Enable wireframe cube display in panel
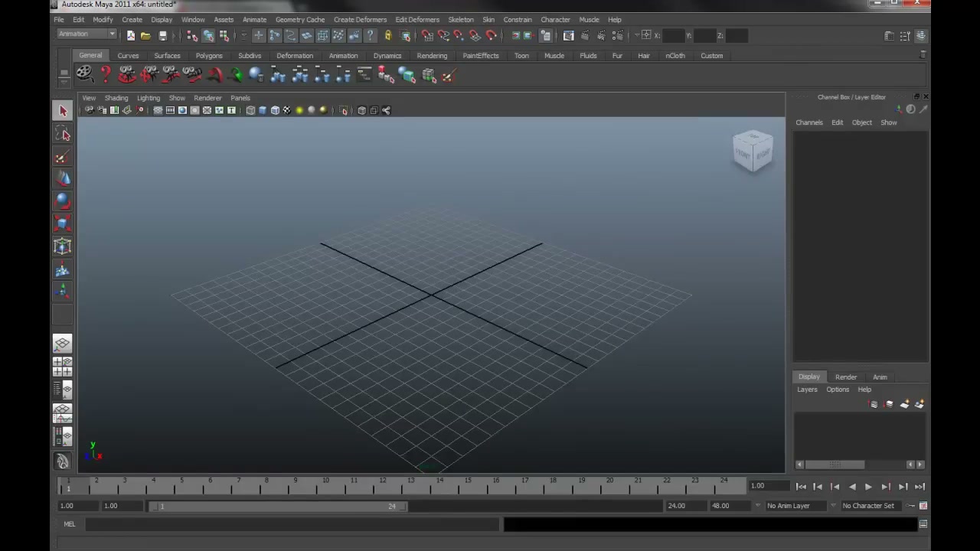 [x=250, y=110]
